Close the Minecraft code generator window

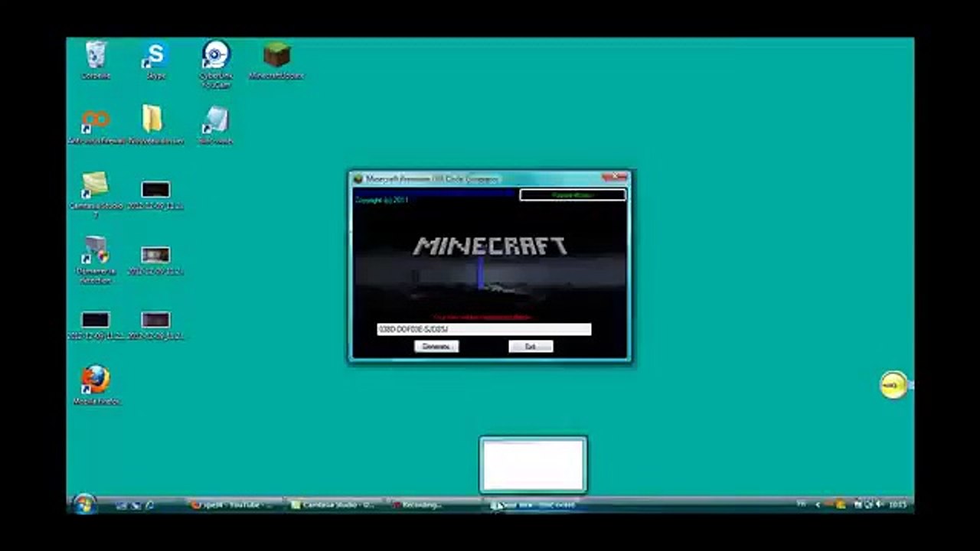tap(614, 178)
